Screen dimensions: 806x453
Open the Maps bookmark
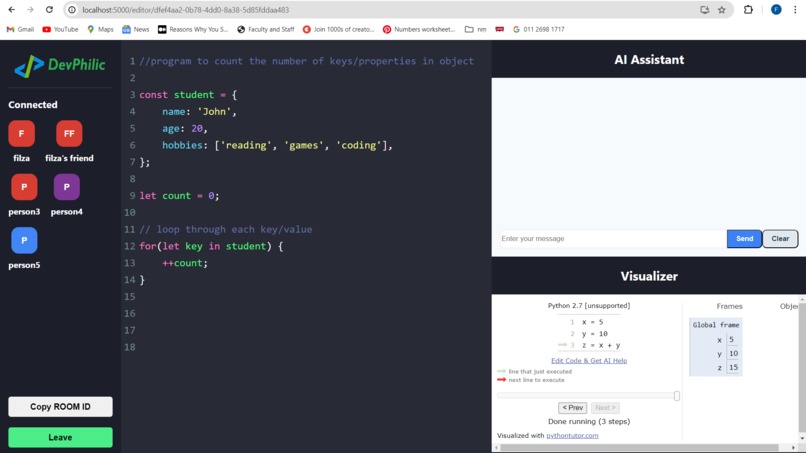coord(100,29)
